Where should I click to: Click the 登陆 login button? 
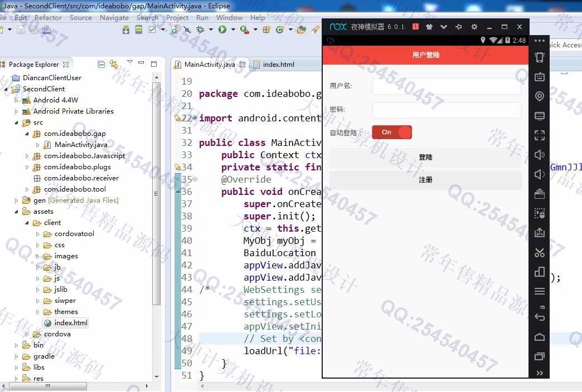(x=425, y=157)
